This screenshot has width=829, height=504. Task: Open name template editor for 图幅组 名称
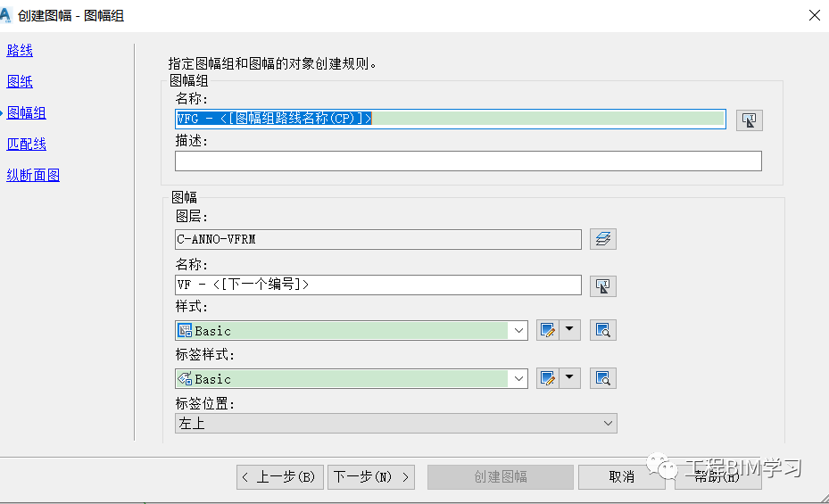(x=750, y=120)
